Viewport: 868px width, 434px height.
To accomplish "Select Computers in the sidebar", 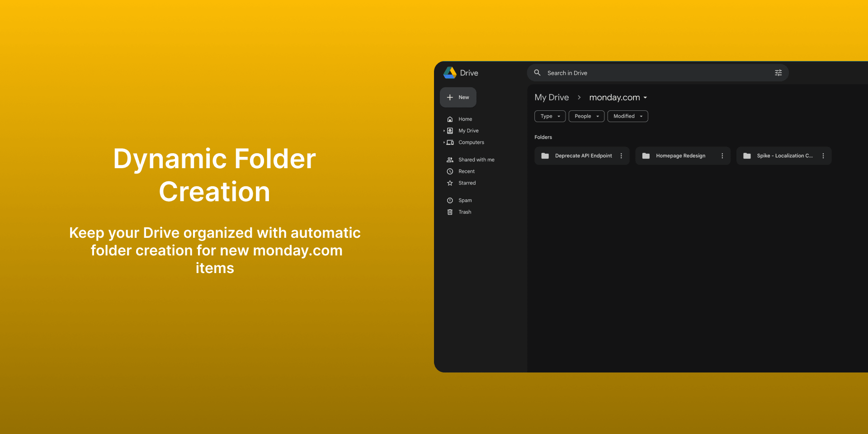I will point(471,142).
